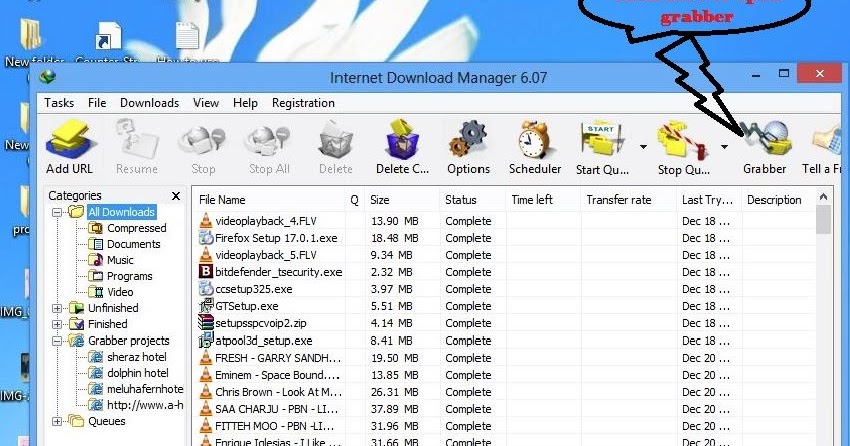The height and width of the screenshot is (446, 850).
Task: Select the FITTEH MOO - PBN download row
Action: (x=504, y=426)
